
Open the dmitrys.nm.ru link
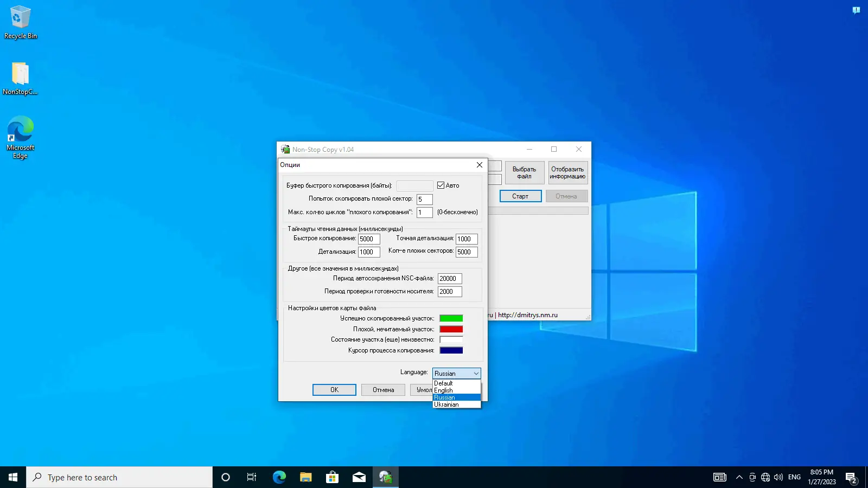coord(527,315)
